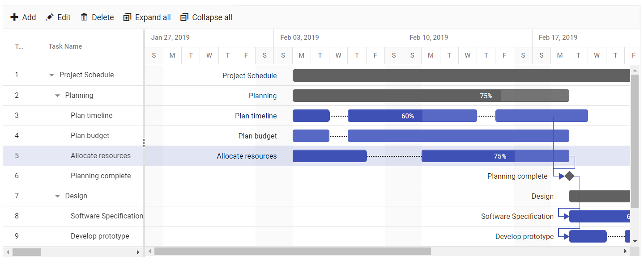Click the grid horizontal scrollbar thumb
This screenshot has width=644, height=264.
(27, 252)
